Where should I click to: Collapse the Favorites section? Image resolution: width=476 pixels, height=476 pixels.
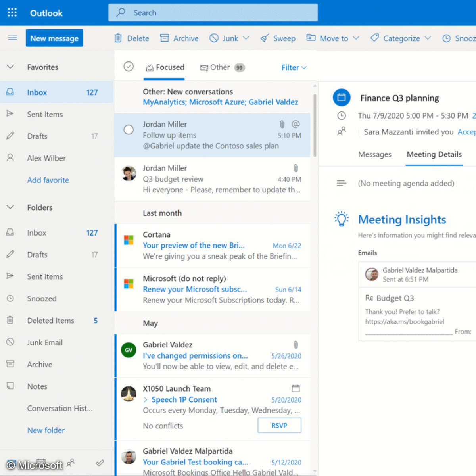[10, 67]
